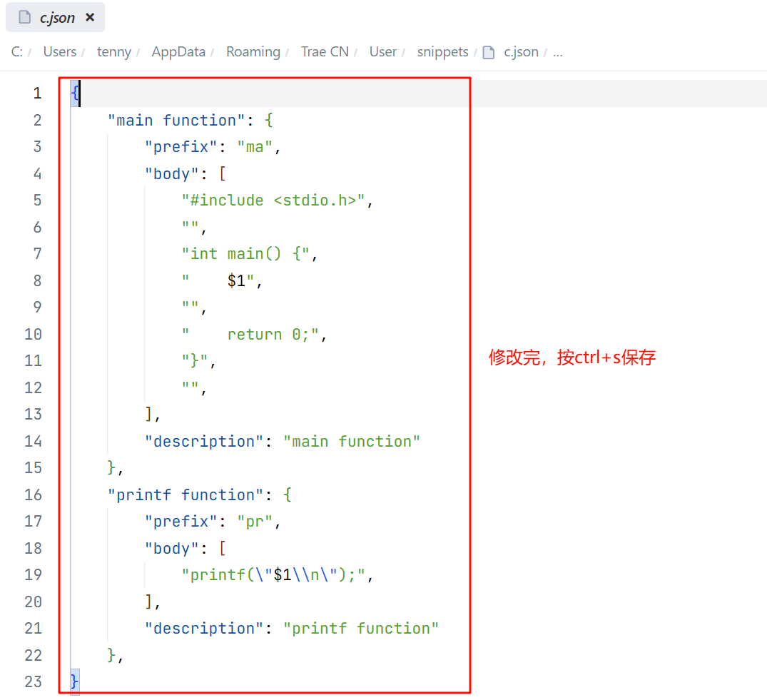Viewport: 767px width, 700px height.
Task: Click the breadcrumb file icon before c.json
Action: [x=489, y=52]
